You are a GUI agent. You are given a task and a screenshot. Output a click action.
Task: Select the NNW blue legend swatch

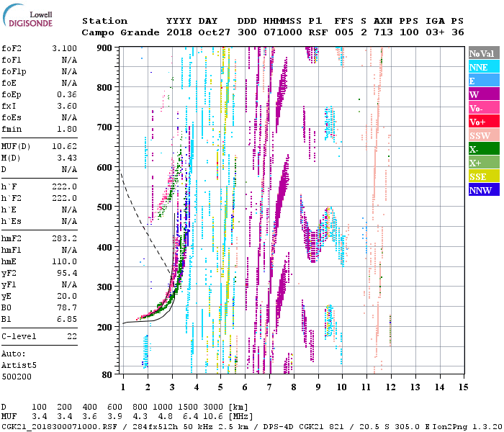pyautogui.click(x=484, y=190)
